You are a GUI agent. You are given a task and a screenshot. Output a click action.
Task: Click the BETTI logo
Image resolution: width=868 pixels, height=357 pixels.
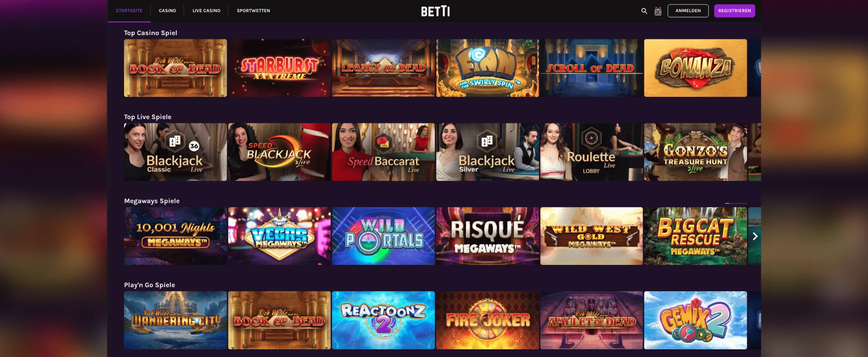click(436, 11)
